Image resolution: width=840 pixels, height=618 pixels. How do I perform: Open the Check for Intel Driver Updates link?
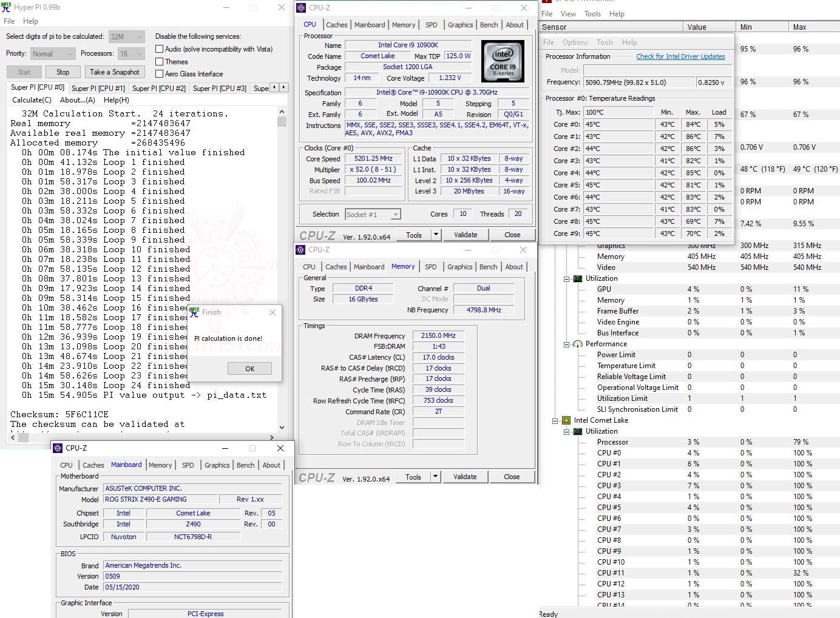tap(681, 56)
